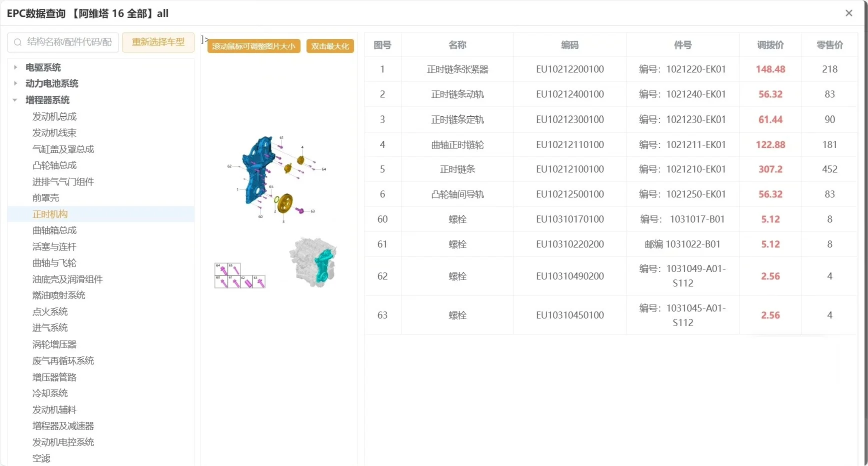Select the 正时链条张紧器 row name
Screen dimensions: 868x466
pyautogui.click(x=457, y=69)
